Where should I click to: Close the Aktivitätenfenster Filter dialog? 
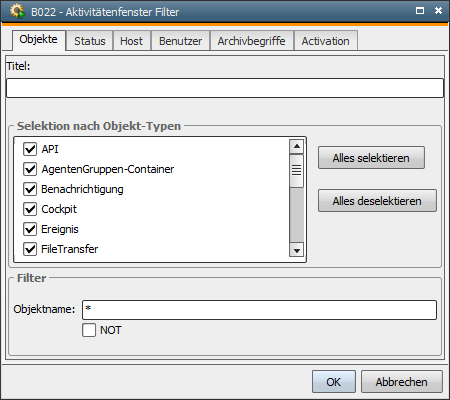[438, 11]
